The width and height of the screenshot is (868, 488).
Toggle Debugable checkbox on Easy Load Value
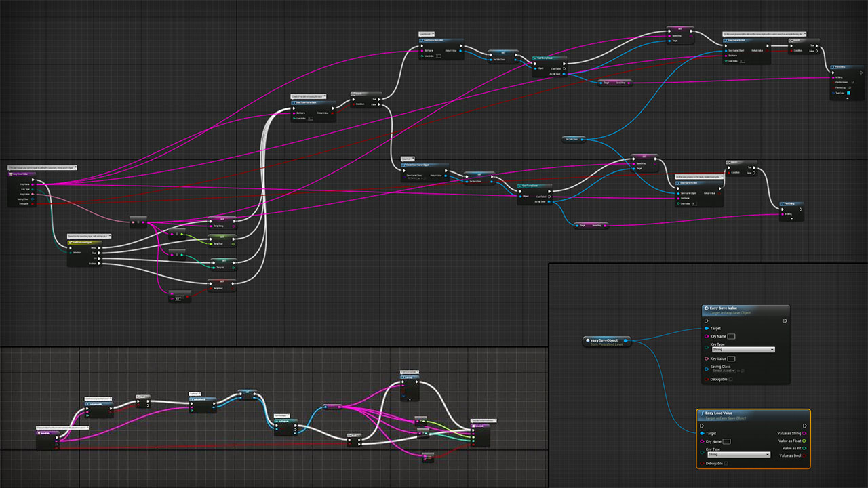(x=726, y=464)
